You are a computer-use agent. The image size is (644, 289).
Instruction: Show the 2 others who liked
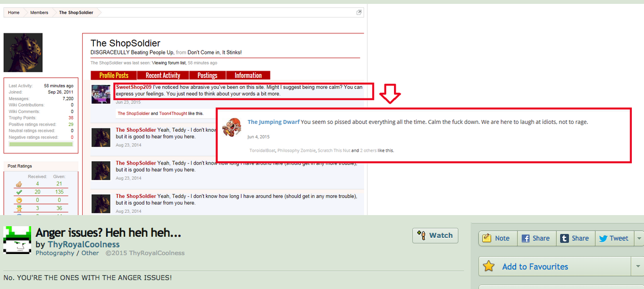[x=368, y=151]
